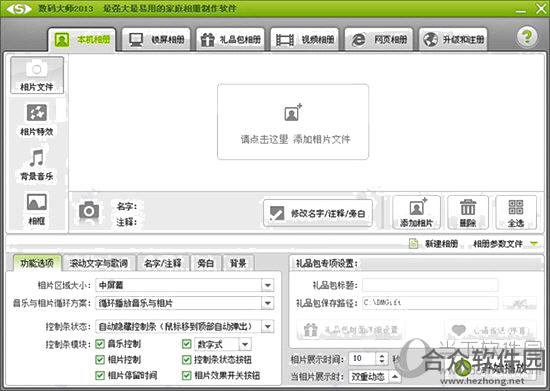Switch to the 锁屏相册 tab
The image size is (550, 391).
(x=156, y=40)
